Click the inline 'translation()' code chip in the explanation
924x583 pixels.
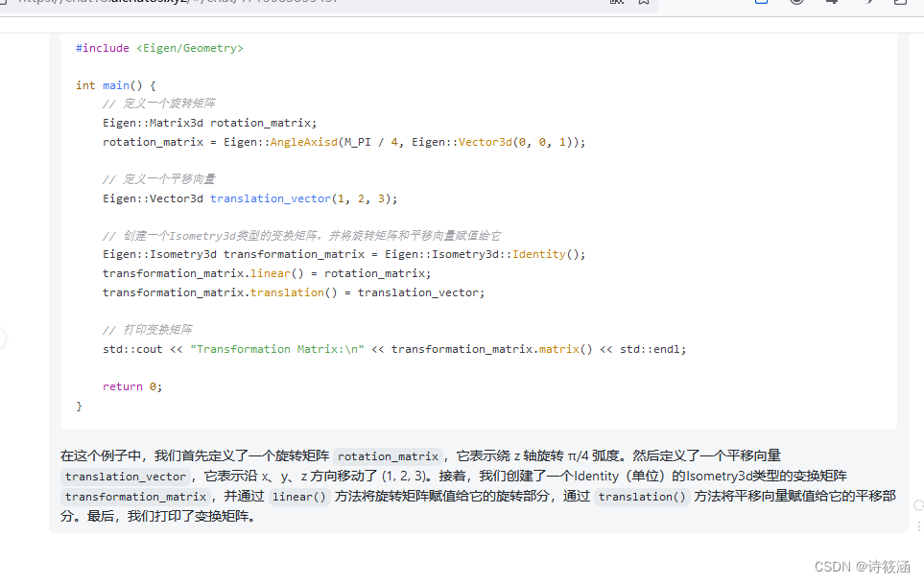642,497
